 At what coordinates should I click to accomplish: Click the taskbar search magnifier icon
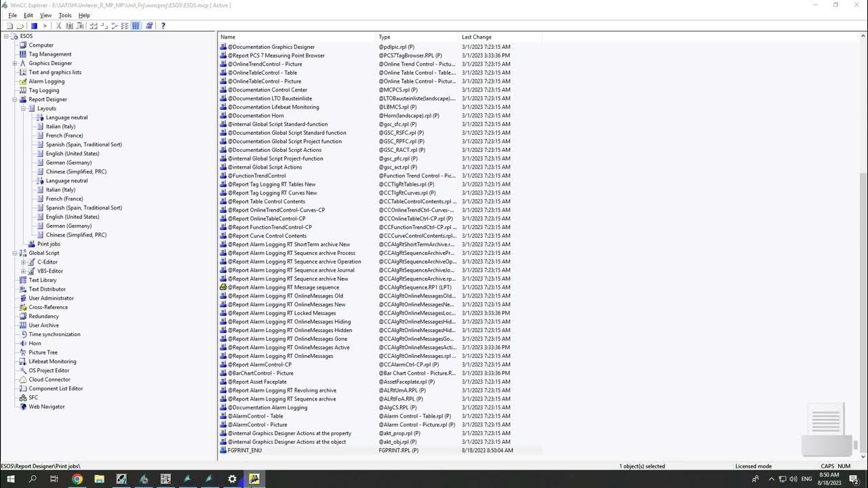pos(33,479)
